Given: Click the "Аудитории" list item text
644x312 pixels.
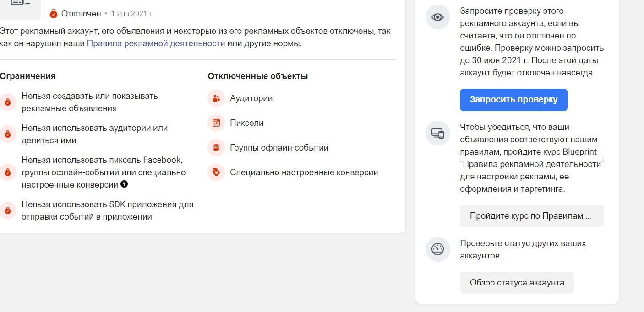Looking at the screenshot, I should (x=251, y=98).
